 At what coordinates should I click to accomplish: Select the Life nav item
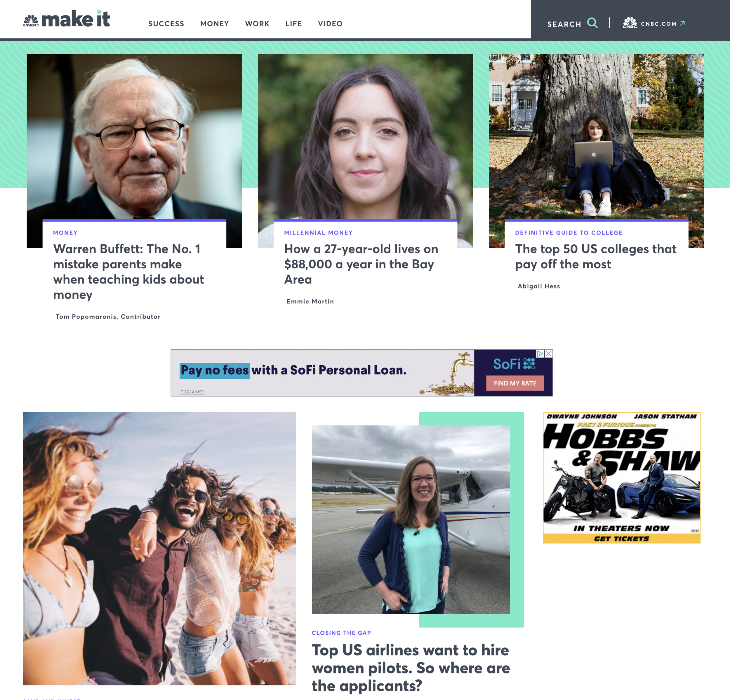[x=293, y=24]
